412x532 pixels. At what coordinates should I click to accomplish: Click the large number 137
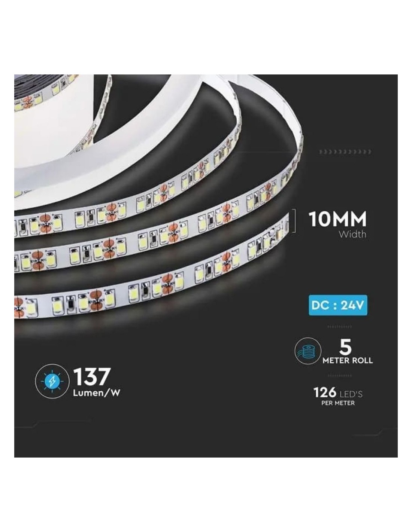pos(92,376)
